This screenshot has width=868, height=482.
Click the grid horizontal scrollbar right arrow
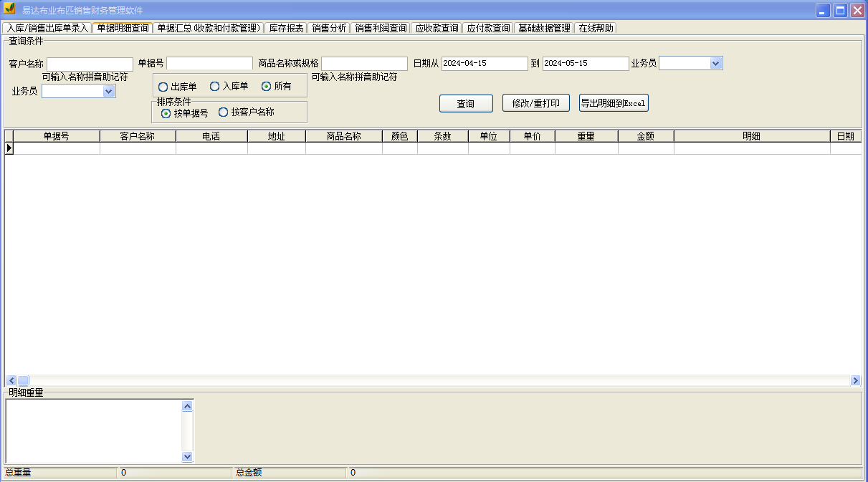[855, 380]
